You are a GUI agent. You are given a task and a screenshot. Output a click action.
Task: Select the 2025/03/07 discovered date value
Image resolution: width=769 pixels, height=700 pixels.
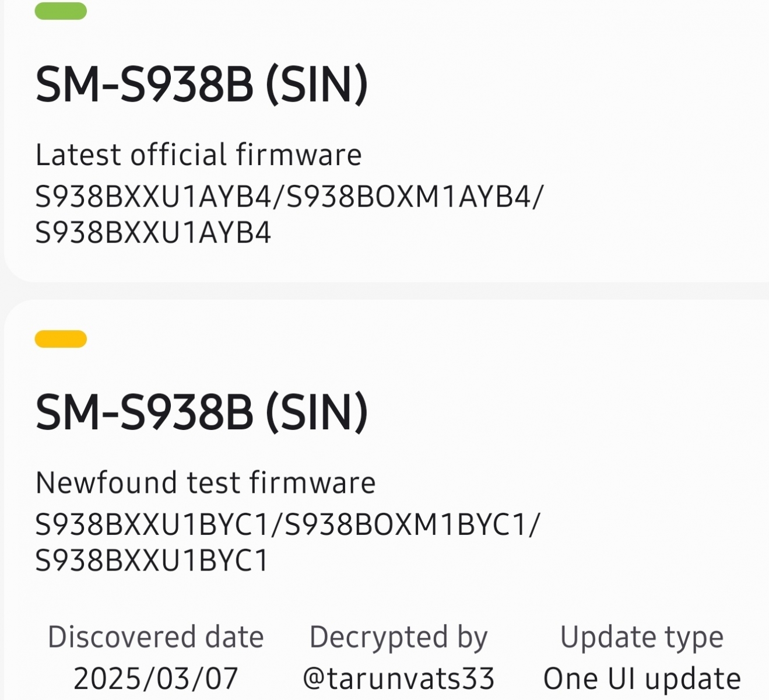[156, 679]
